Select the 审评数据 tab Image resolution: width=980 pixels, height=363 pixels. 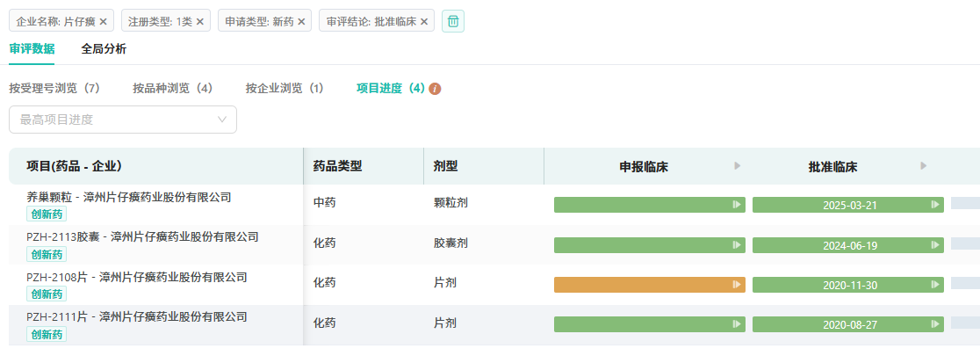(32, 48)
